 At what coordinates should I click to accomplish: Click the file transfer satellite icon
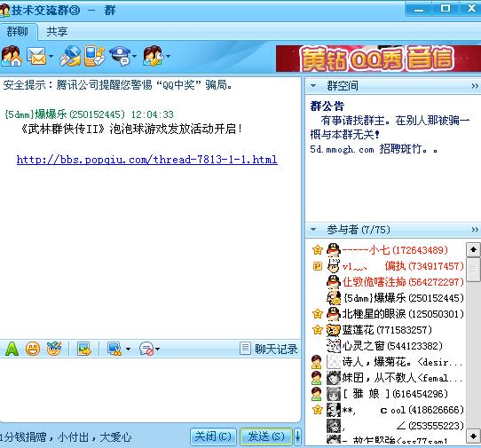coord(70,56)
